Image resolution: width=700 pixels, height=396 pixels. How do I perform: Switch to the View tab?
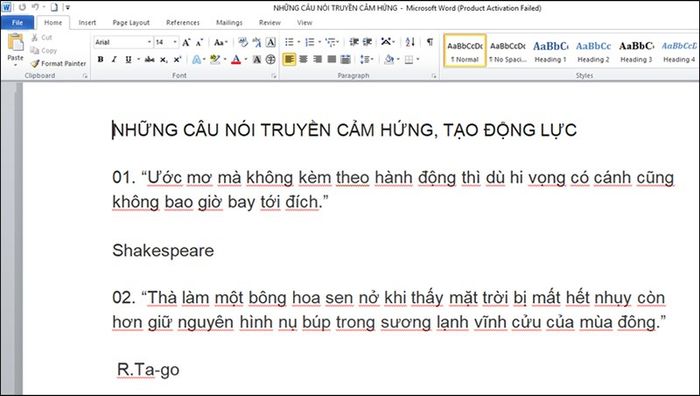[304, 23]
